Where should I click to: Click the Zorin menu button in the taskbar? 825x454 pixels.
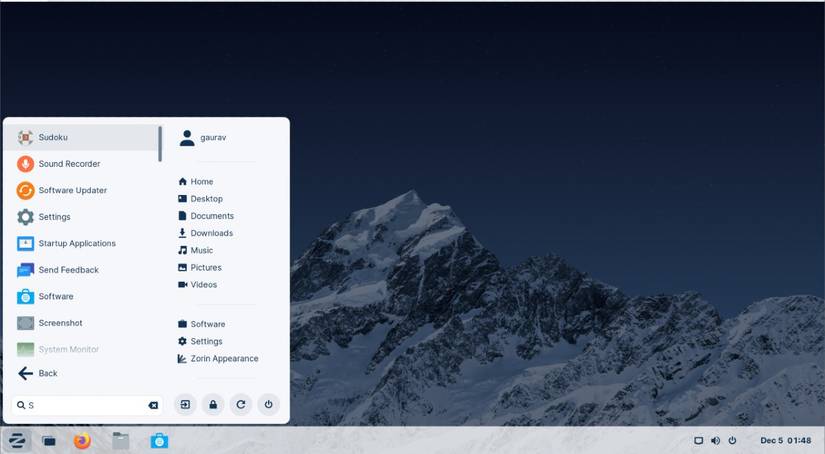tap(17, 440)
